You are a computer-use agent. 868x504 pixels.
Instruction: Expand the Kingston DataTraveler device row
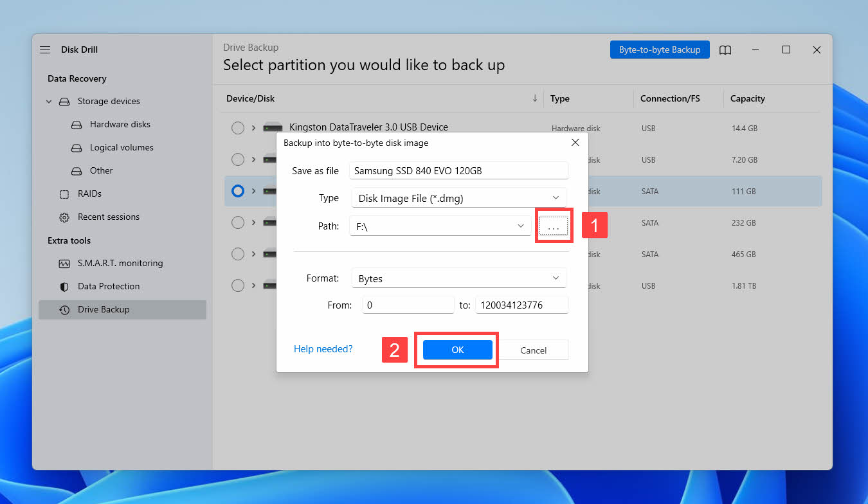[254, 128]
